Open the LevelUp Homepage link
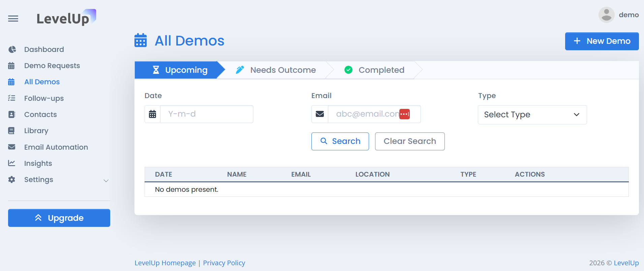The image size is (644, 271). point(165,263)
